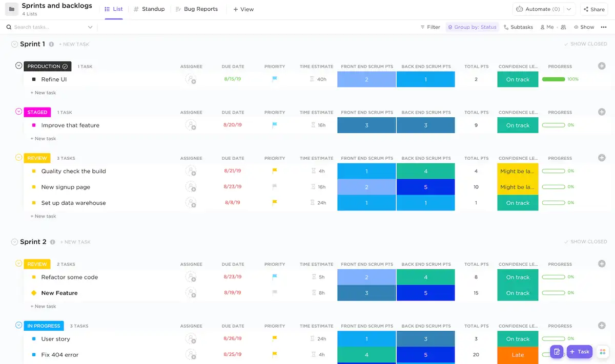Toggle Group by: Status
The image size is (615, 364).
pyautogui.click(x=472, y=27)
